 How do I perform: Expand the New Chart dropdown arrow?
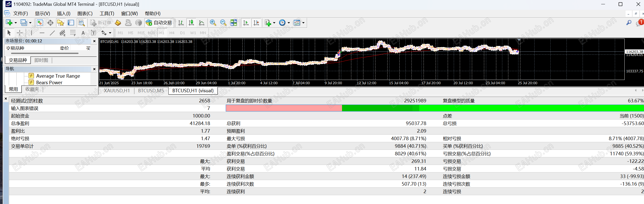16,23
